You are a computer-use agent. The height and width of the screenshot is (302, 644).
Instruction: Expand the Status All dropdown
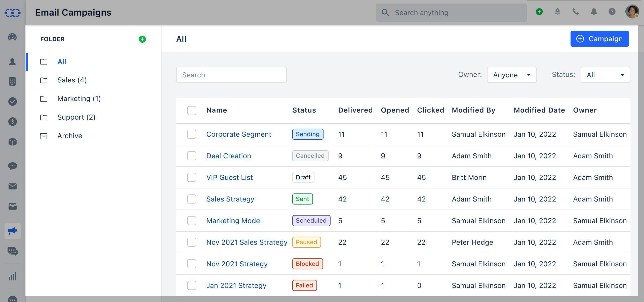click(x=605, y=75)
